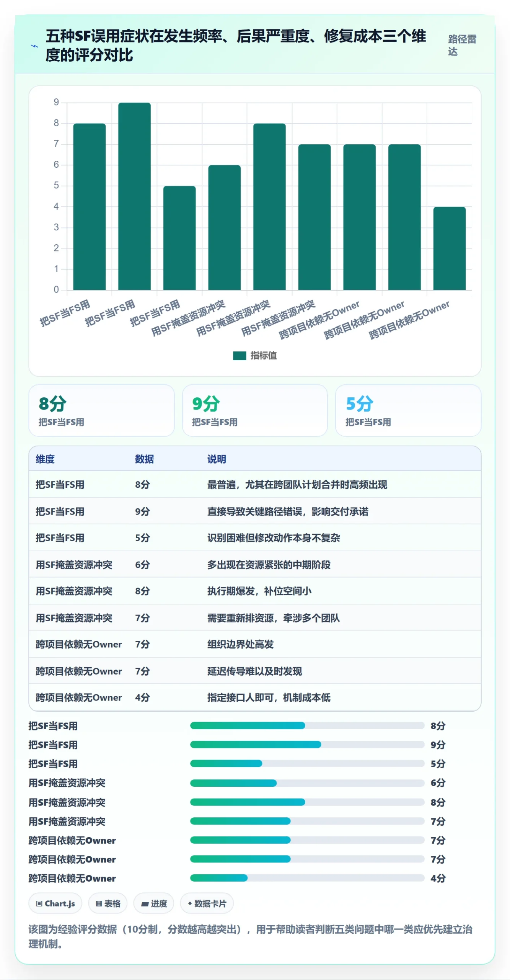510x980 pixels.
Task: Click the progress bar labeled 4分
Action: click(307, 878)
